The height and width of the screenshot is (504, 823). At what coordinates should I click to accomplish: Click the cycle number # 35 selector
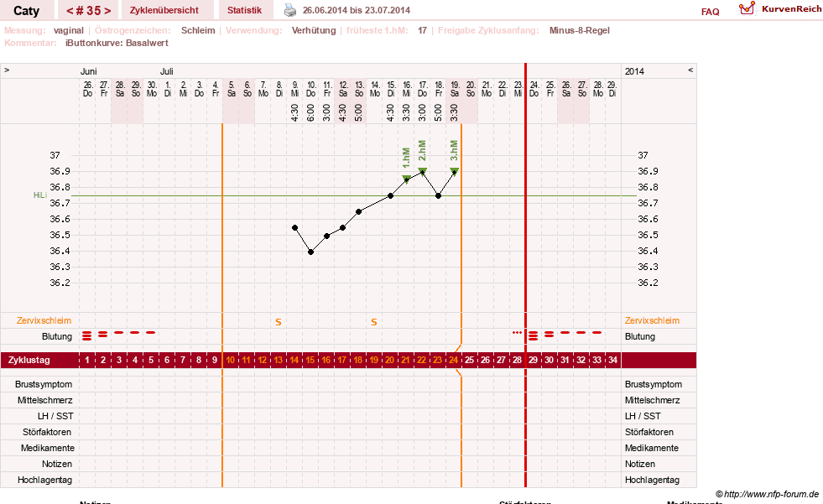(x=88, y=10)
